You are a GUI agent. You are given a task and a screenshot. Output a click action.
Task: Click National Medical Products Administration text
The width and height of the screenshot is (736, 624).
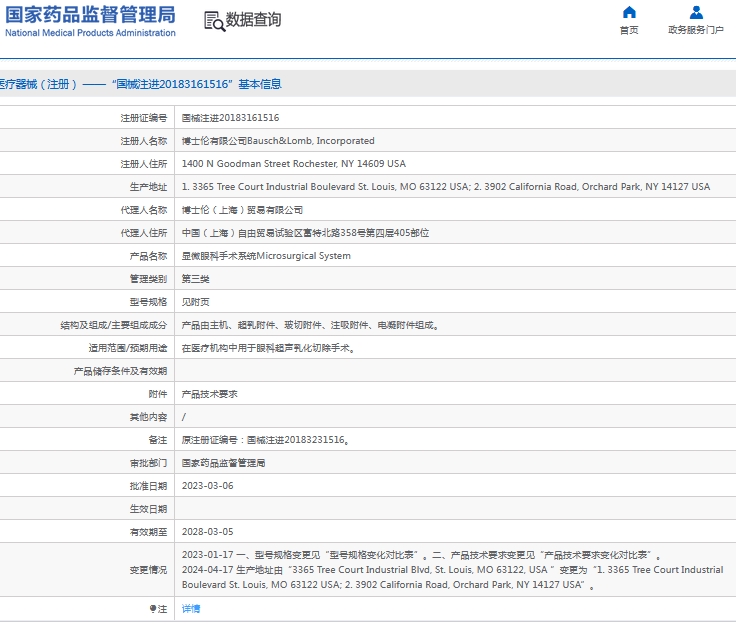click(x=90, y=33)
